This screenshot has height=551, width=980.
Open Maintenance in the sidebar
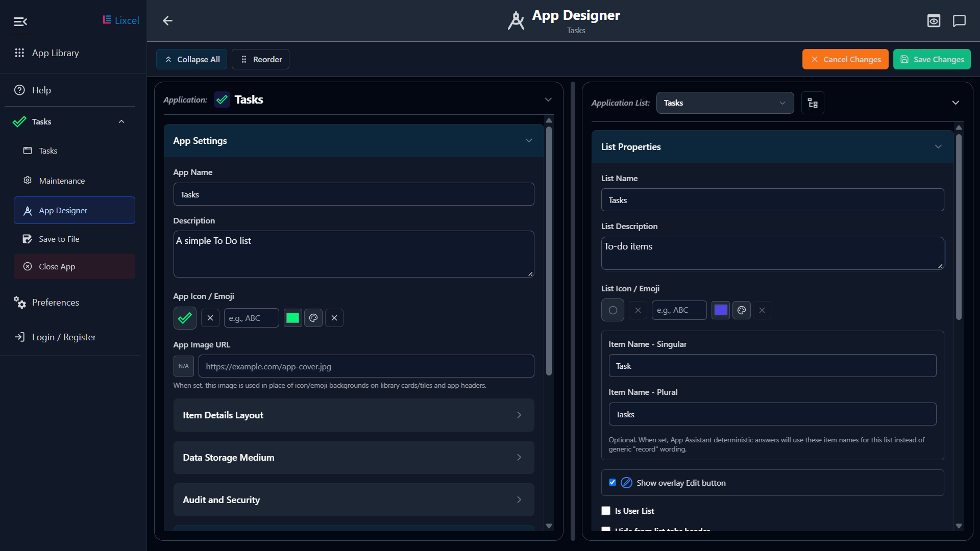click(x=75, y=181)
